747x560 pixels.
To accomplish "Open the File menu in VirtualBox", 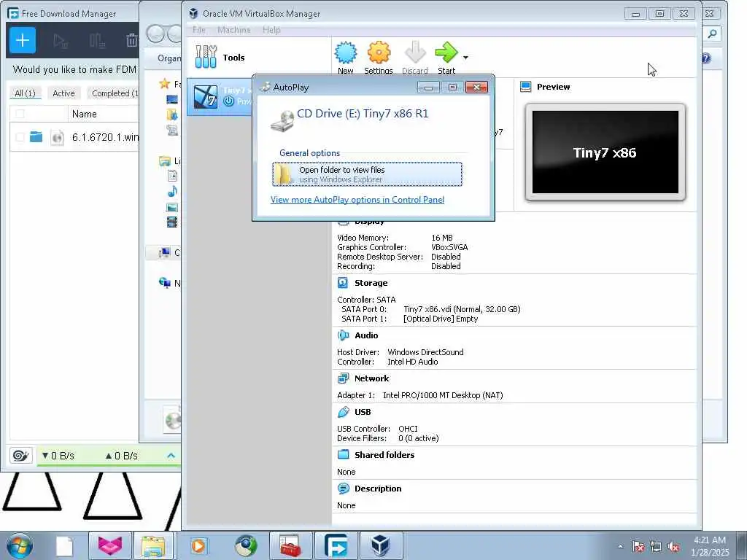I will (x=198, y=30).
